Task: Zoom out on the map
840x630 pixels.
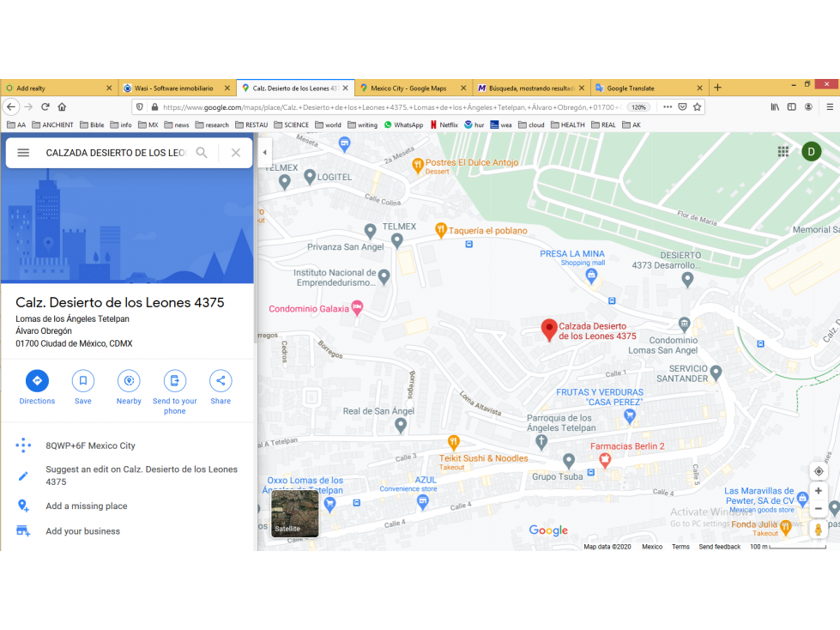Action: pyautogui.click(x=819, y=508)
